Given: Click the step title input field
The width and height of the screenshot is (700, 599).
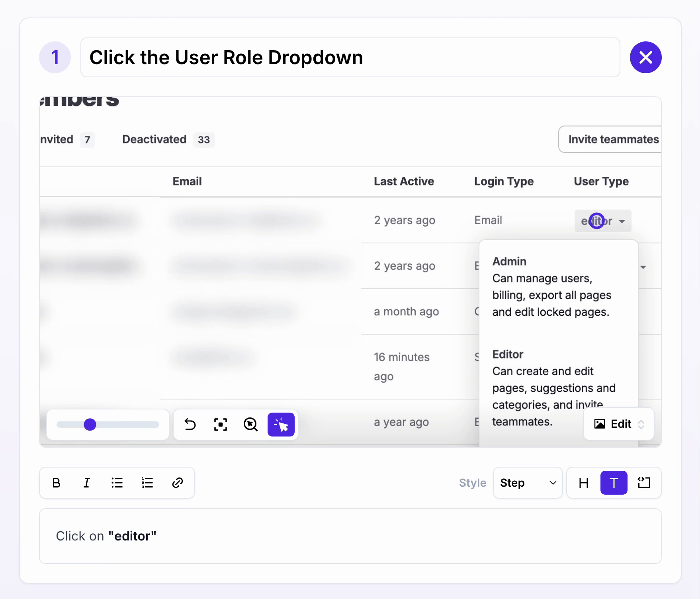Looking at the screenshot, I should [350, 57].
